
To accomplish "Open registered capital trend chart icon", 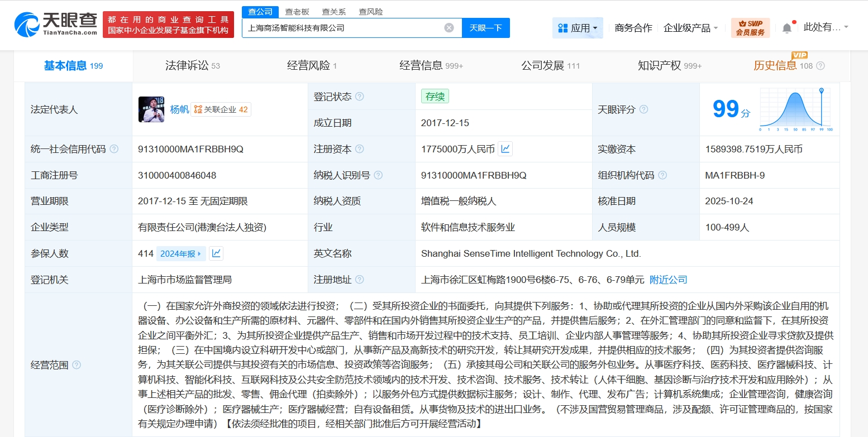I will coord(505,149).
